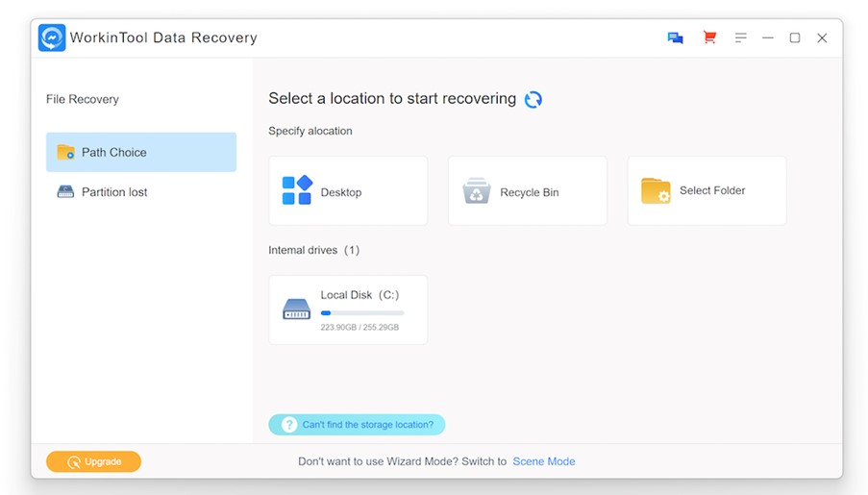Minimize the WorkinTool window
The width and height of the screenshot is (868, 495).
767,37
